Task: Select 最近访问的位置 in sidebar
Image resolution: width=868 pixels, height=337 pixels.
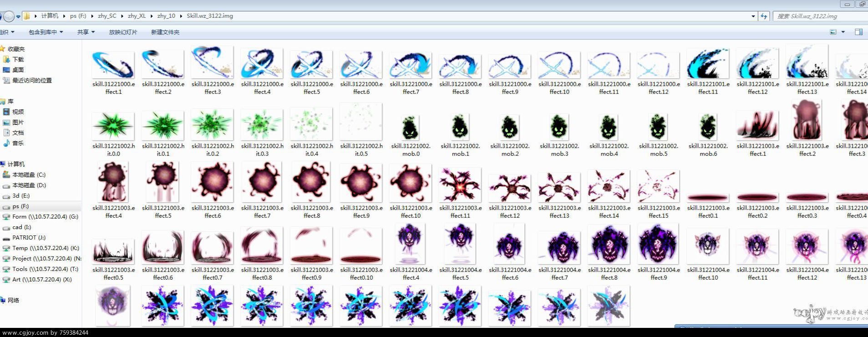Action: pos(32,80)
